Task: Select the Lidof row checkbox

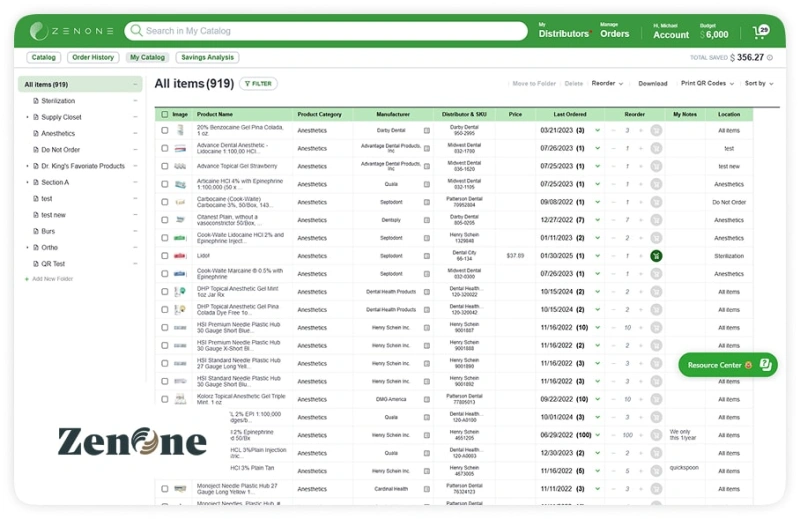Action: tap(165, 256)
